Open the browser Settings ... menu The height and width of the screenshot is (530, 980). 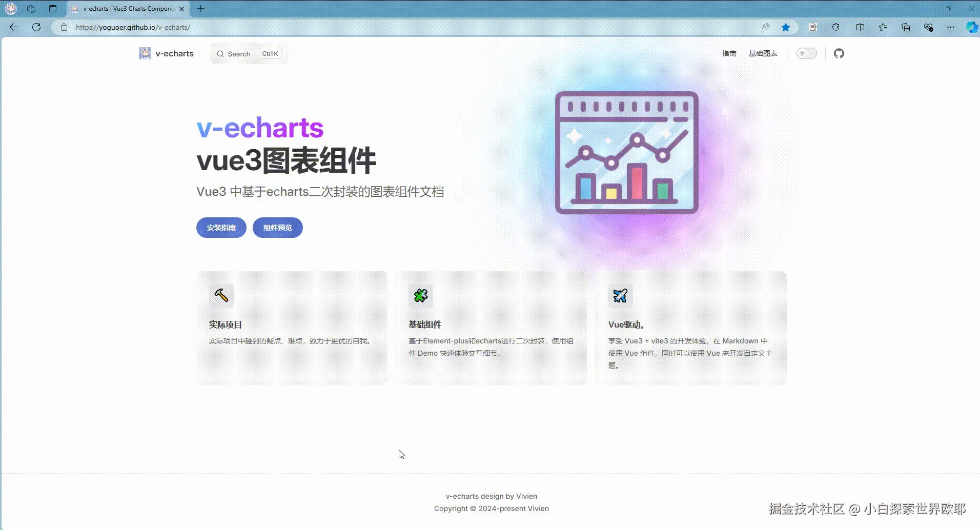pyautogui.click(x=950, y=27)
